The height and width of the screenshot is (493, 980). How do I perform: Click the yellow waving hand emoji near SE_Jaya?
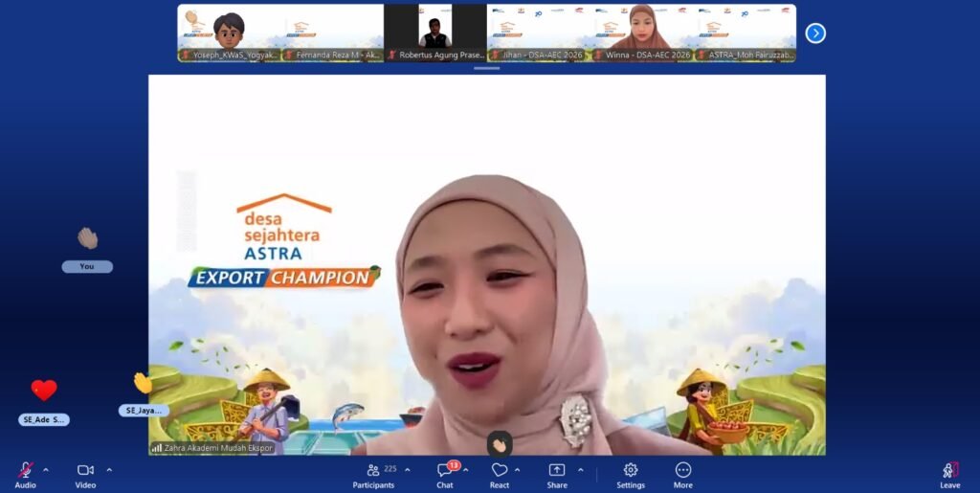tap(144, 382)
